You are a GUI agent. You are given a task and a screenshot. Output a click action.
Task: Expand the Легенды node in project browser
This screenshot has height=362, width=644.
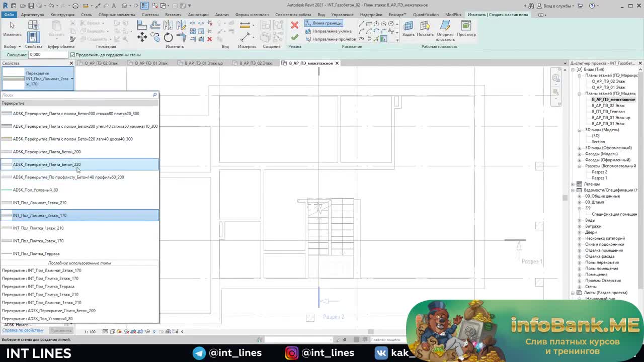point(573,184)
